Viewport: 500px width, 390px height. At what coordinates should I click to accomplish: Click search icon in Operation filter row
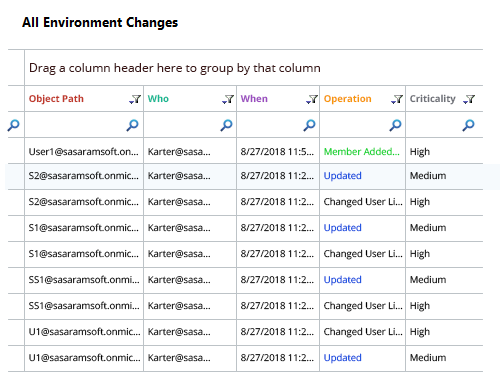(x=395, y=125)
